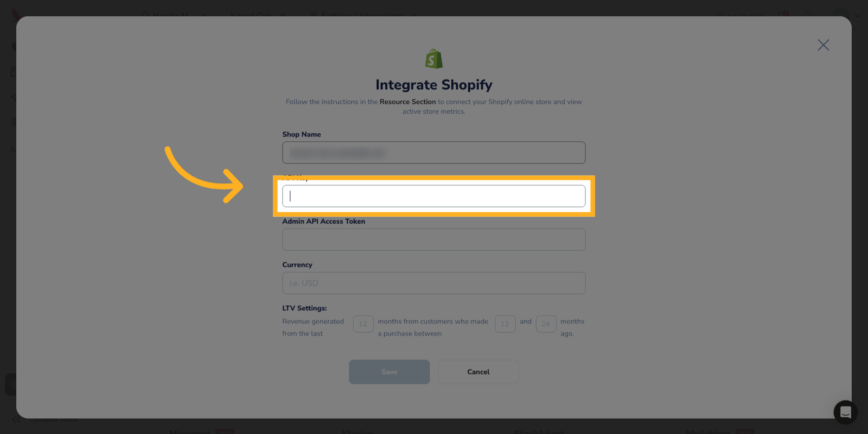
Task: Cancel the Shopify integration
Action: [478, 372]
